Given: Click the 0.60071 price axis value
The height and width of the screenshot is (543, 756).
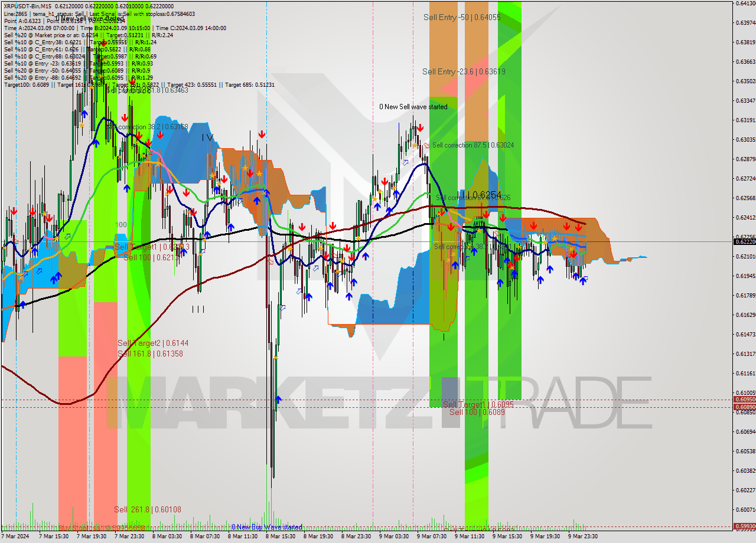Looking at the screenshot, I should (745, 510).
